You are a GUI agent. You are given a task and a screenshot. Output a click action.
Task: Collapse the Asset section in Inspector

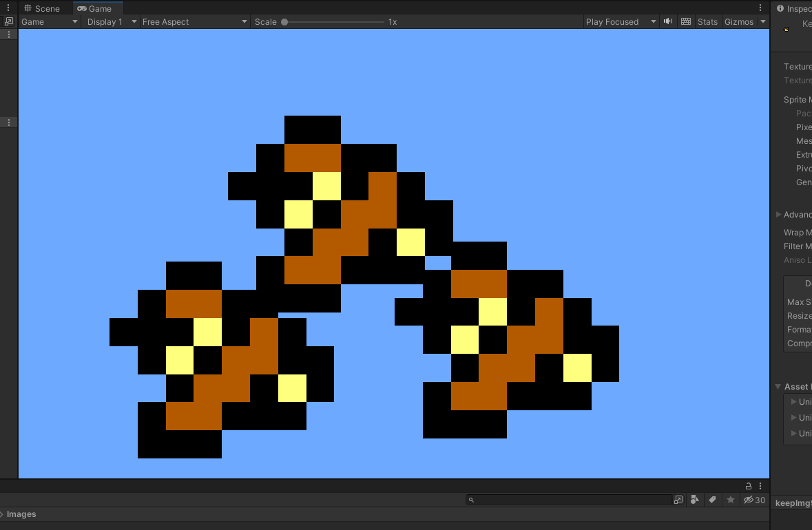click(778, 387)
